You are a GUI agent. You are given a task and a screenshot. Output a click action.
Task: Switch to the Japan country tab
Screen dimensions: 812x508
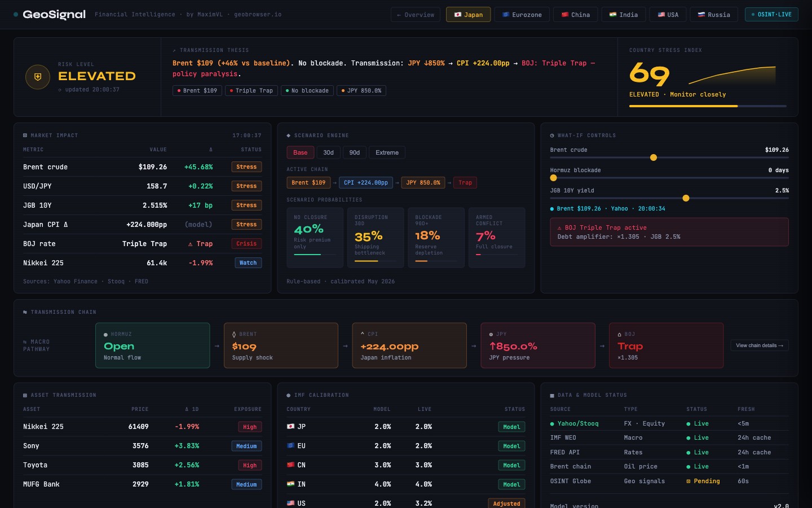(x=468, y=15)
